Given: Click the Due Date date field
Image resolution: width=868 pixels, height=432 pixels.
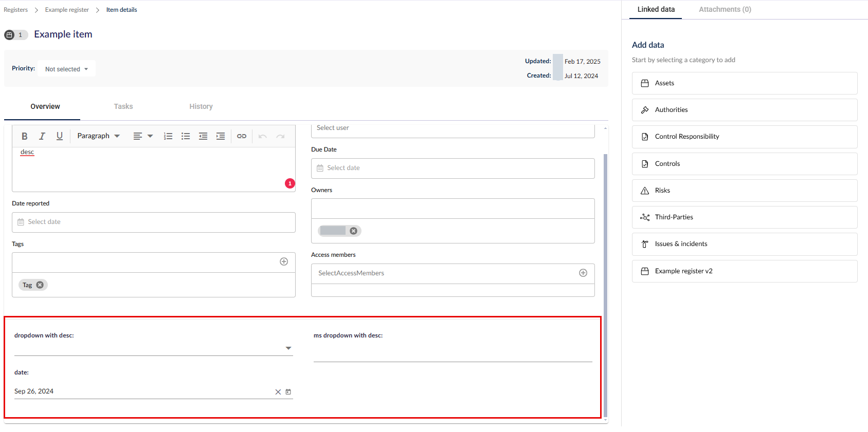Looking at the screenshot, I should pyautogui.click(x=453, y=168).
